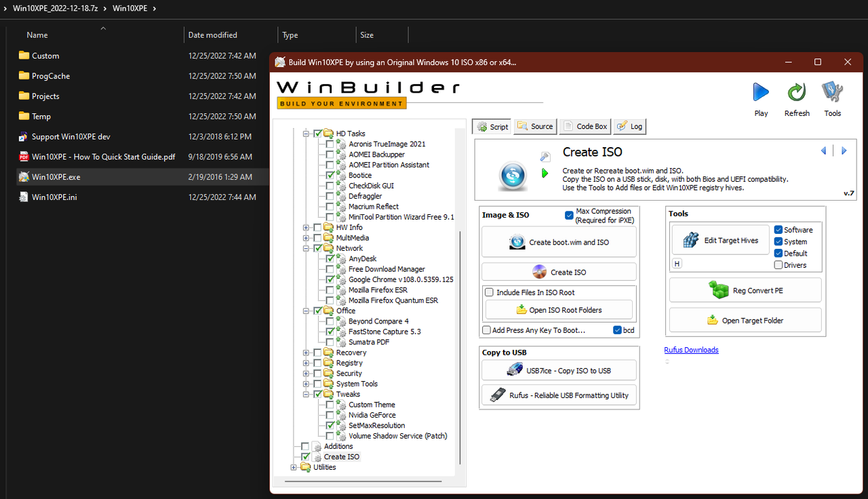The width and height of the screenshot is (868, 499).
Task: Click Open ISO Root Folders button
Action: pos(559,310)
